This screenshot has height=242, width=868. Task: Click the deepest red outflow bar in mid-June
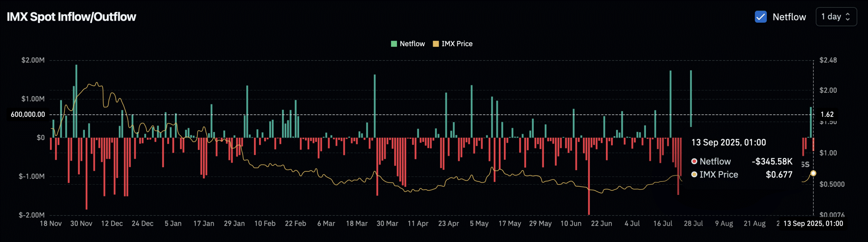click(x=589, y=176)
